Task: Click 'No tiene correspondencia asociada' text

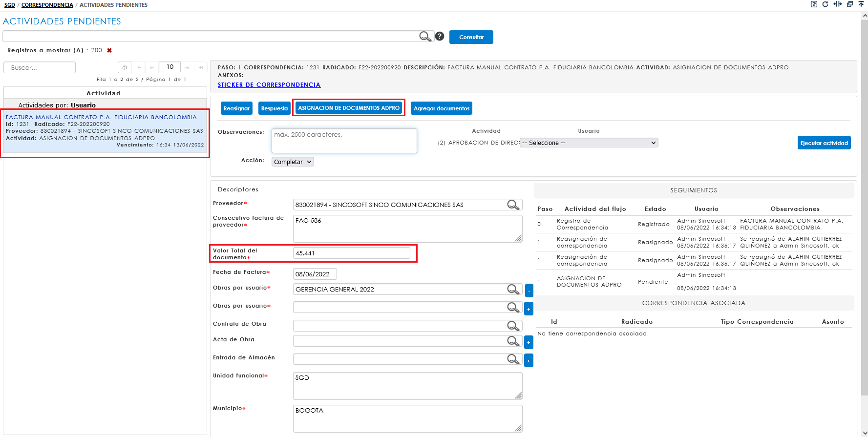Action: tap(592, 333)
